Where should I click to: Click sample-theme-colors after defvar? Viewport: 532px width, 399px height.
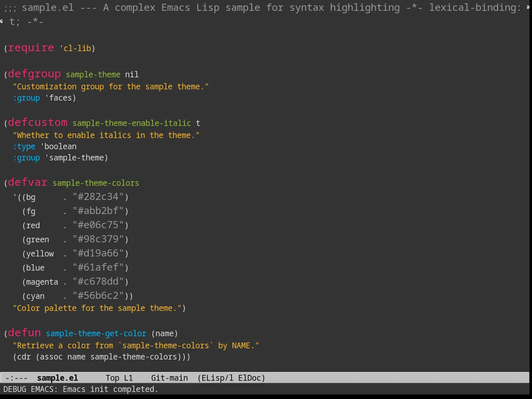point(96,183)
